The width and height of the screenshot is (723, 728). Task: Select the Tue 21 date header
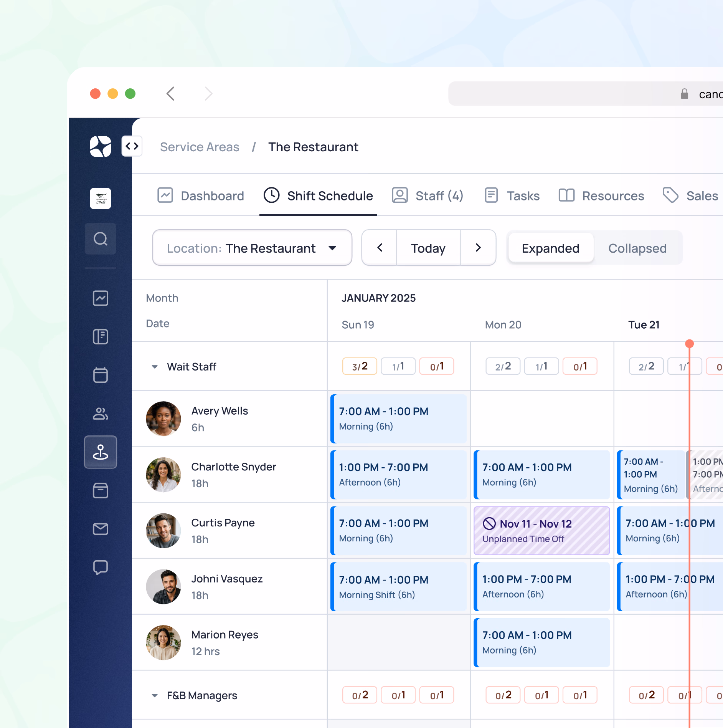pos(644,325)
